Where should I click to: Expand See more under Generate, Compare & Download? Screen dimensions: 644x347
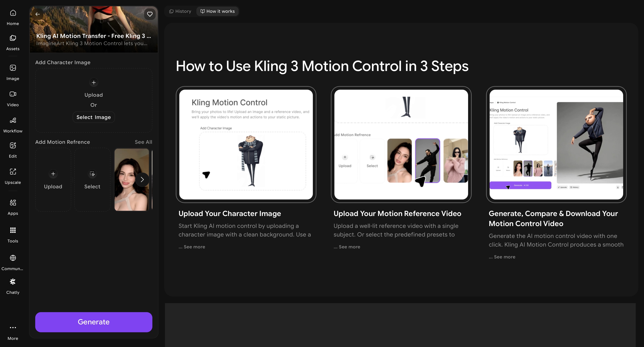[x=504, y=257]
